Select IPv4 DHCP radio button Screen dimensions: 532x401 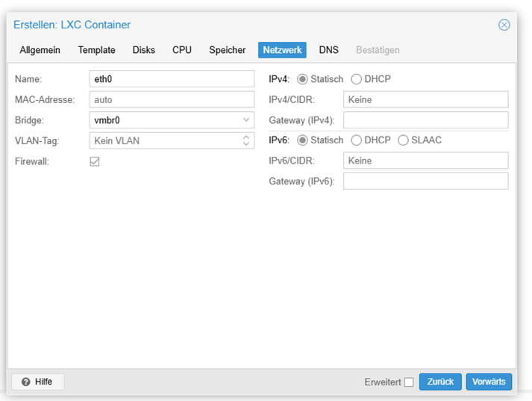click(x=356, y=79)
